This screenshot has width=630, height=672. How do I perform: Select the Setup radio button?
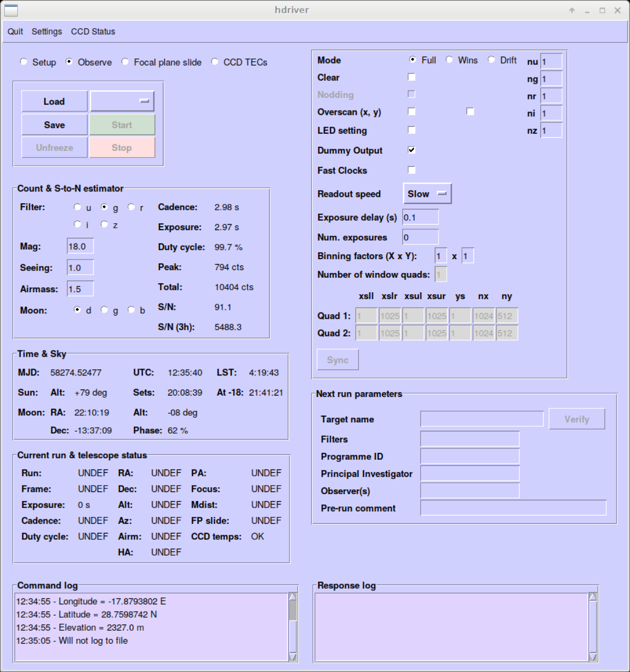pyautogui.click(x=24, y=62)
